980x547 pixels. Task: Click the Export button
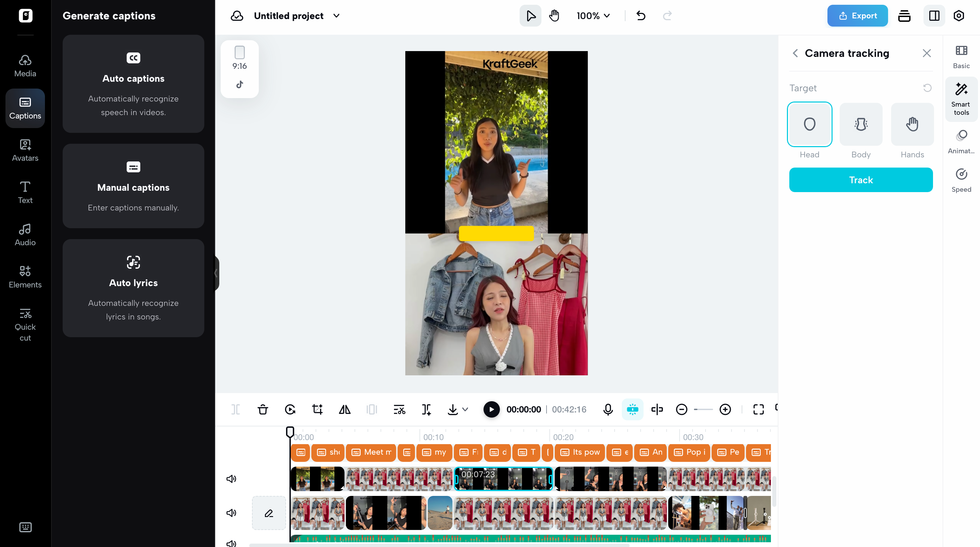click(857, 16)
